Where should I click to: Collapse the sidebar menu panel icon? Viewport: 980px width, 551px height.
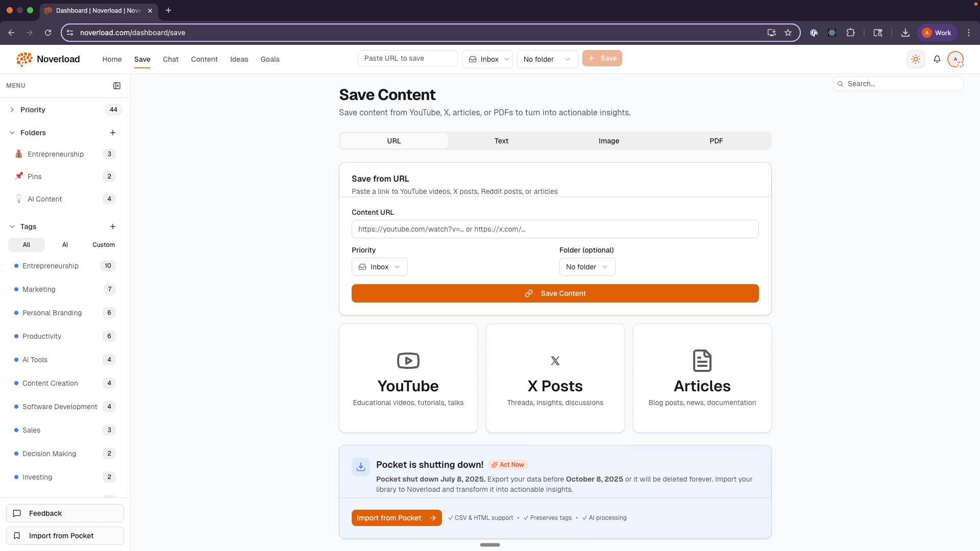coord(117,86)
